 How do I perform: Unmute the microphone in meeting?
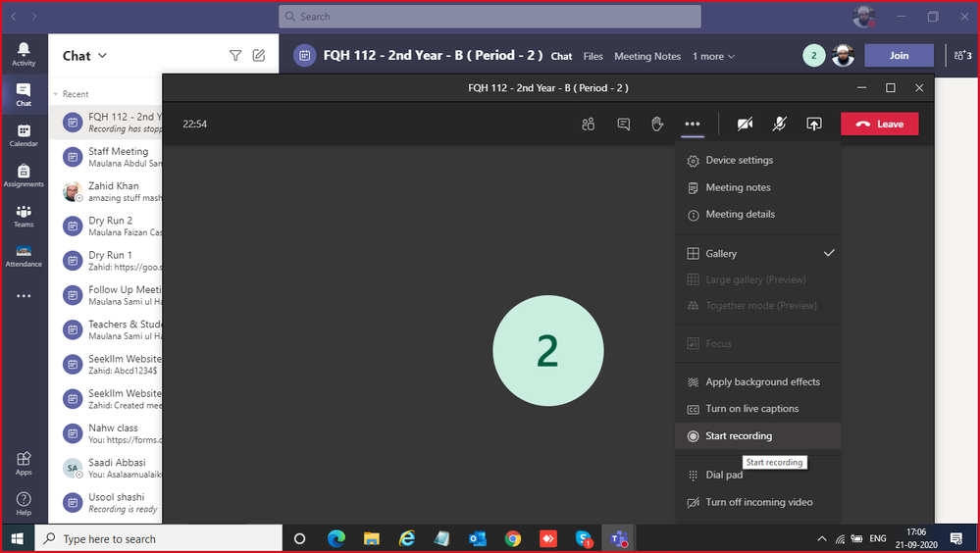[779, 124]
